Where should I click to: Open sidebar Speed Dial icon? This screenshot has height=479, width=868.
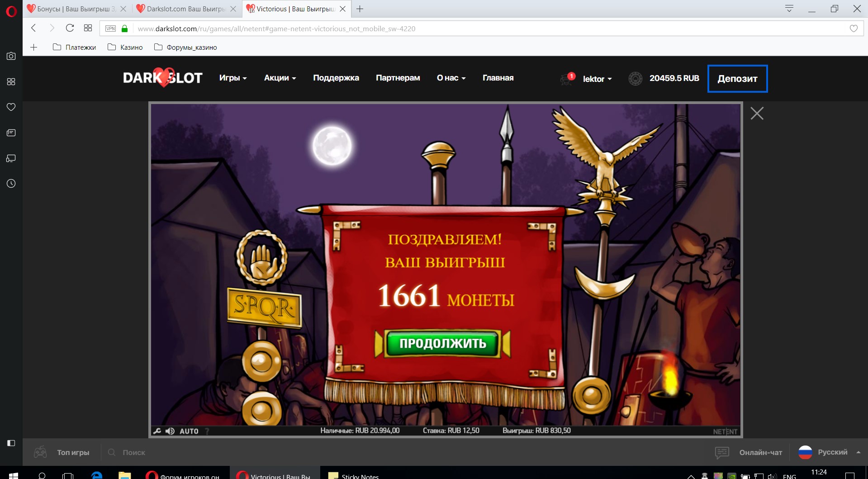pos(11,81)
